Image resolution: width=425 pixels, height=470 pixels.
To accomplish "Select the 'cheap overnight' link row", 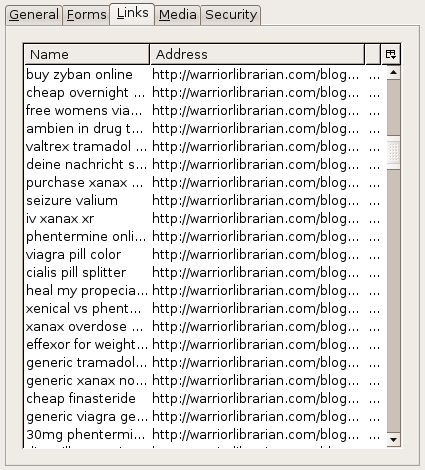I will [x=206, y=92].
